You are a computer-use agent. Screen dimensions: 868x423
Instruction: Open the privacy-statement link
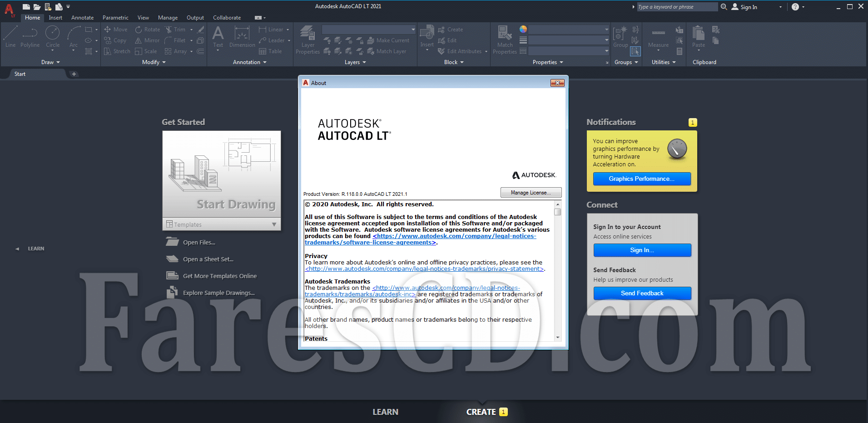[x=424, y=269]
